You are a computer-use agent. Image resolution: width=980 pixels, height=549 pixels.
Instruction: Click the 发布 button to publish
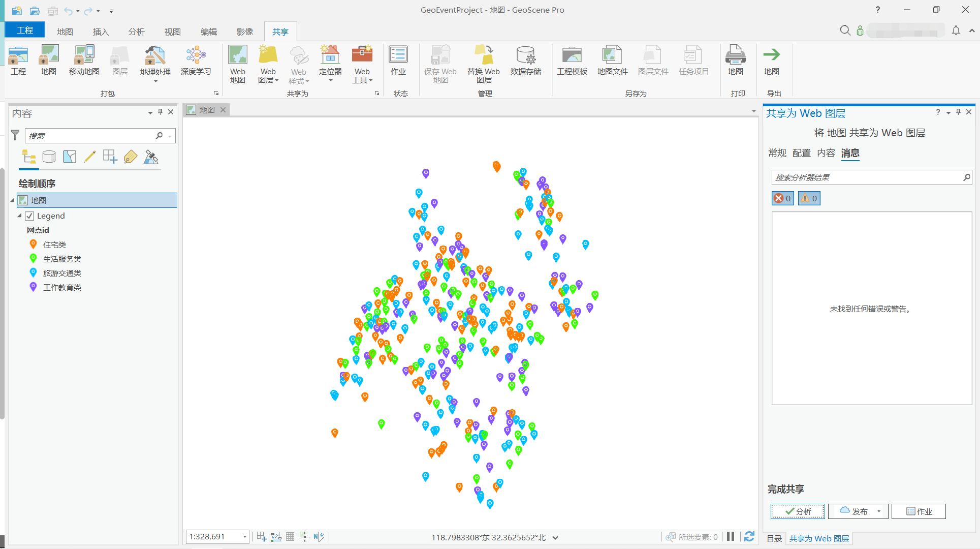(x=854, y=511)
